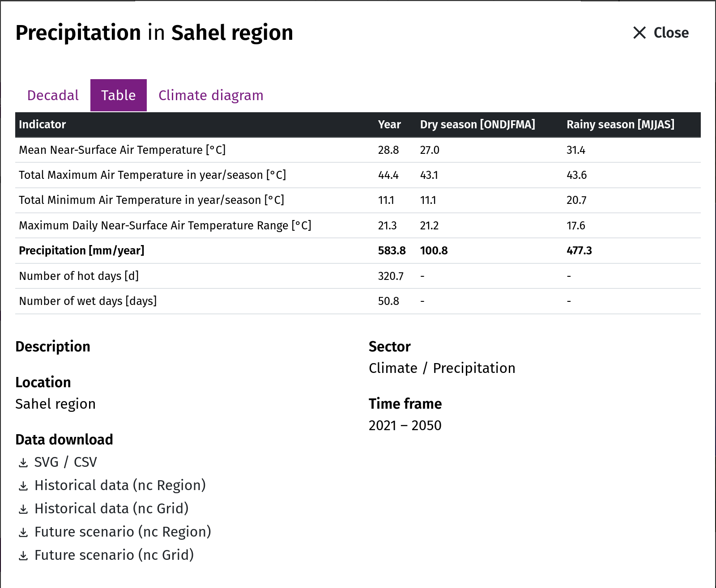
Task: Click the maximum temperature Year value 44.4
Action: (x=388, y=175)
